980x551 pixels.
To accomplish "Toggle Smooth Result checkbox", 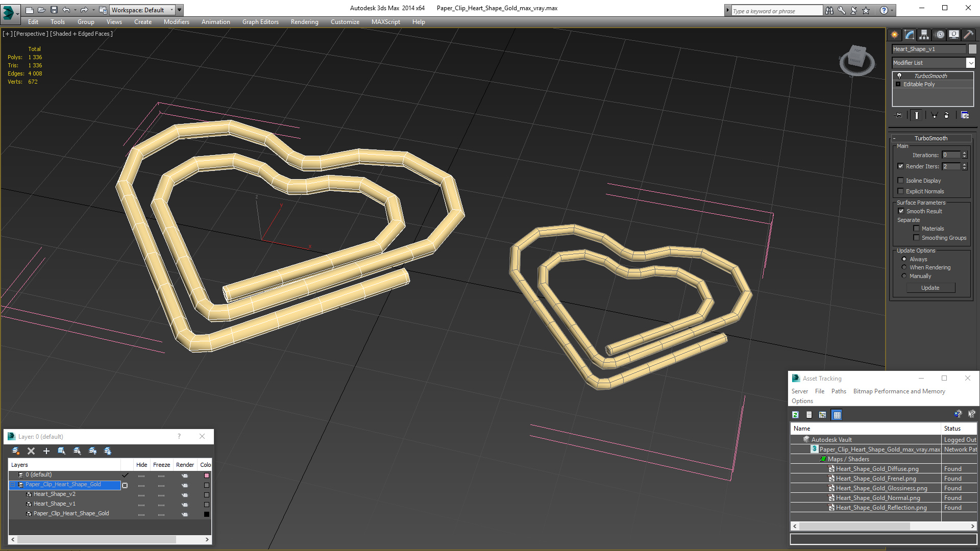I will 901,211.
